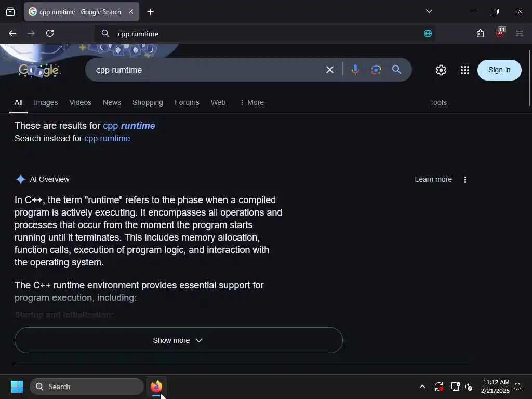Open the Google apps grid

pyautogui.click(x=465, y=70)
